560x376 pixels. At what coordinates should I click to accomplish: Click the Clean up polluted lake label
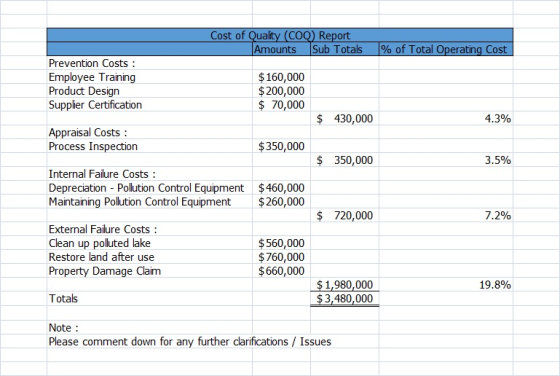[99, 243]
